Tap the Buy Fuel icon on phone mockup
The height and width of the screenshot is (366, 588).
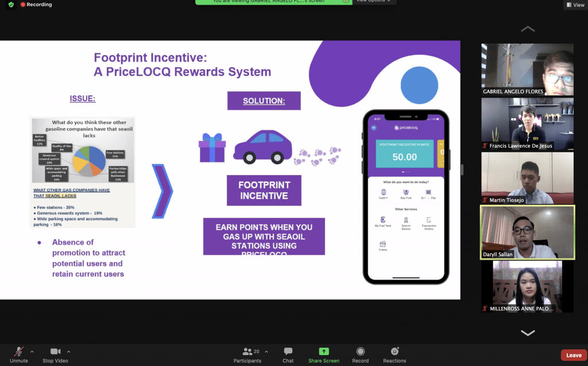[406, 194]
